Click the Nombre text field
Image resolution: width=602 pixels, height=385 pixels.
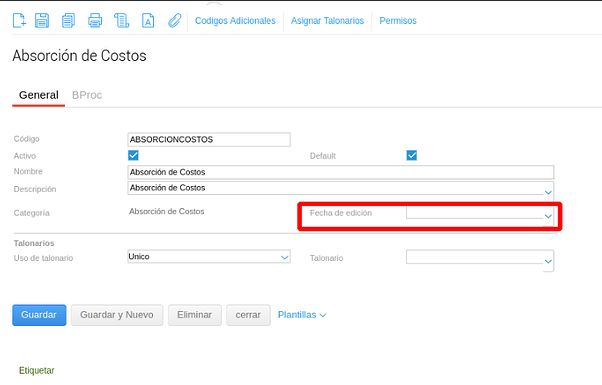341,172
